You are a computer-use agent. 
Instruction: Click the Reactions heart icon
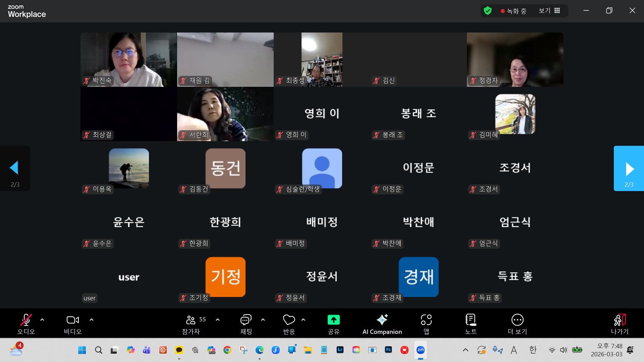pos(289,320)
